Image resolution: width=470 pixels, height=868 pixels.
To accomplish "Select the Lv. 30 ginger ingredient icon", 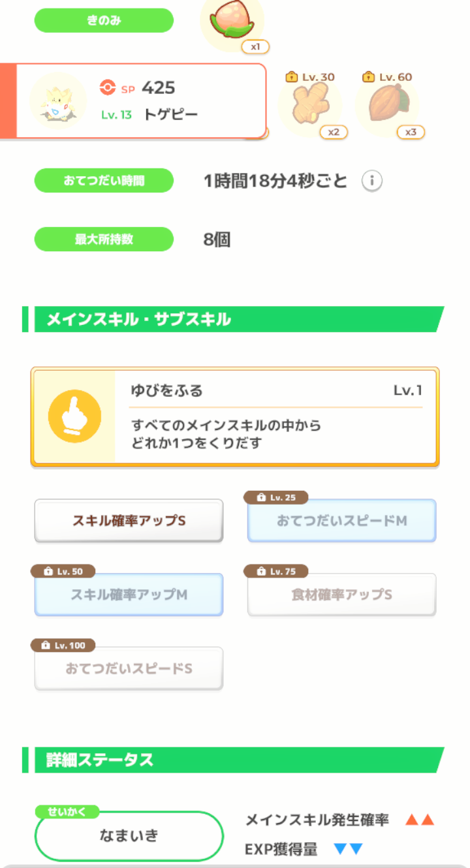I will point(310,104).
